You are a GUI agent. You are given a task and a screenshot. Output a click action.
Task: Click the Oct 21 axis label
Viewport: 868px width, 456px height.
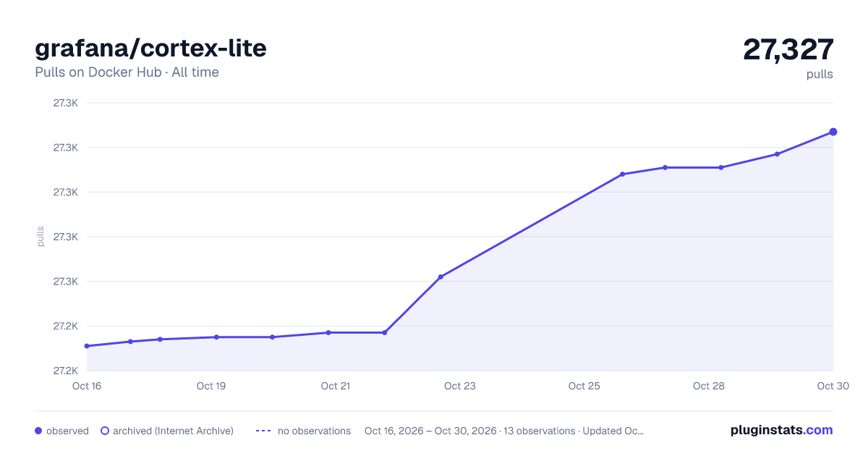[336, 386]
